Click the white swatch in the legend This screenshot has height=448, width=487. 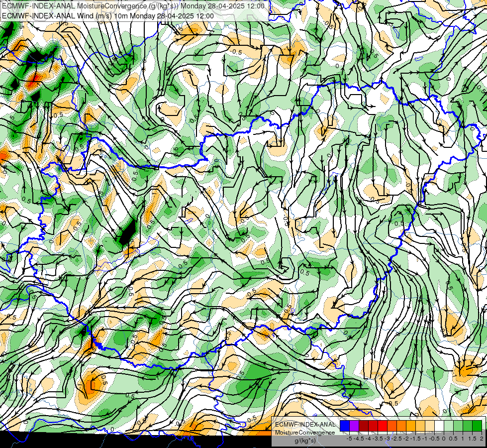439,426
